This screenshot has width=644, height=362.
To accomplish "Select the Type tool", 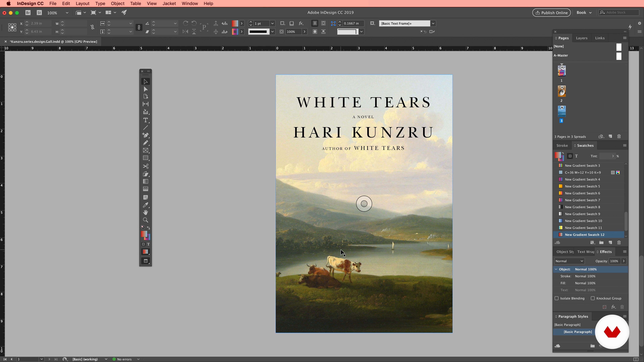I will click(146, 120).
